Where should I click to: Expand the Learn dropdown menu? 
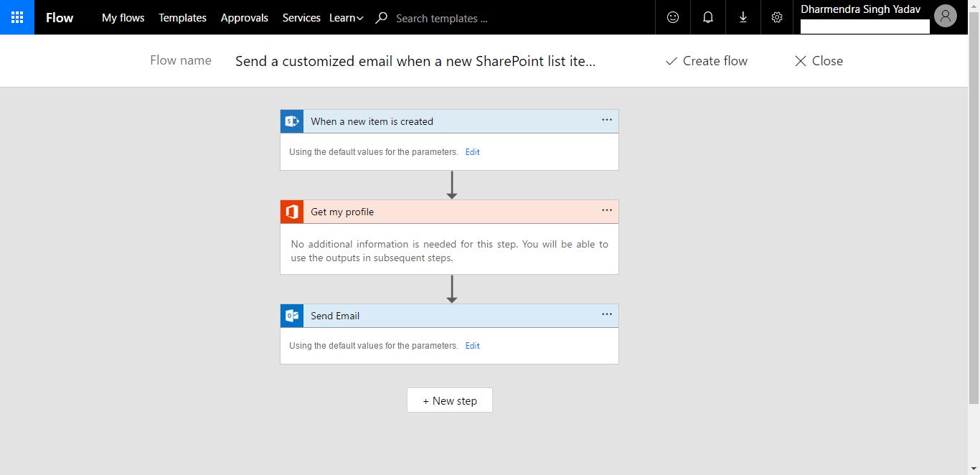[347, 18]
